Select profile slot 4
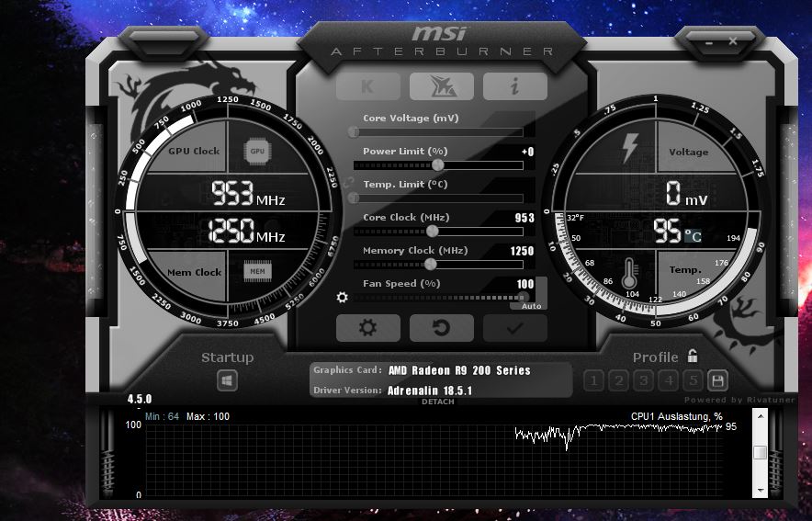The height and width of the screenshot is (521, 812). coord(669,381)
